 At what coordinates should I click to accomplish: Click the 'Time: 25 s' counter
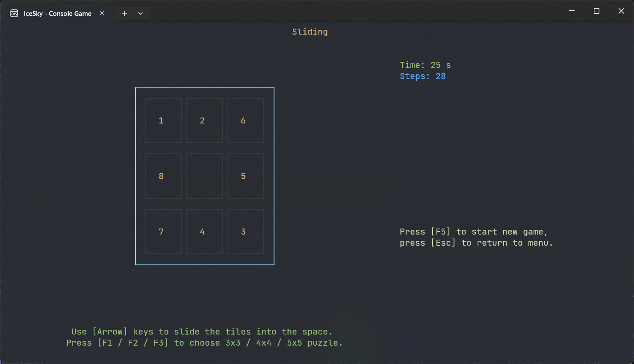pyautogui.click(x=425, y=65)
